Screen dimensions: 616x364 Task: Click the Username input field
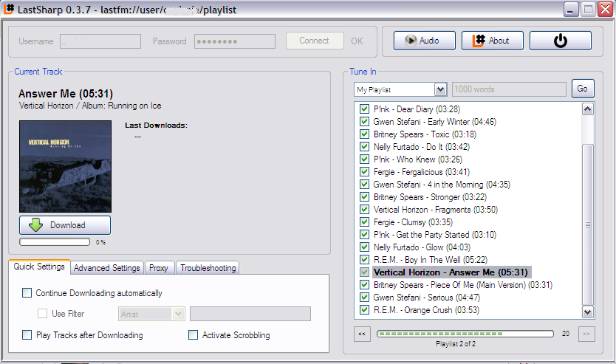tap(100, 41)
